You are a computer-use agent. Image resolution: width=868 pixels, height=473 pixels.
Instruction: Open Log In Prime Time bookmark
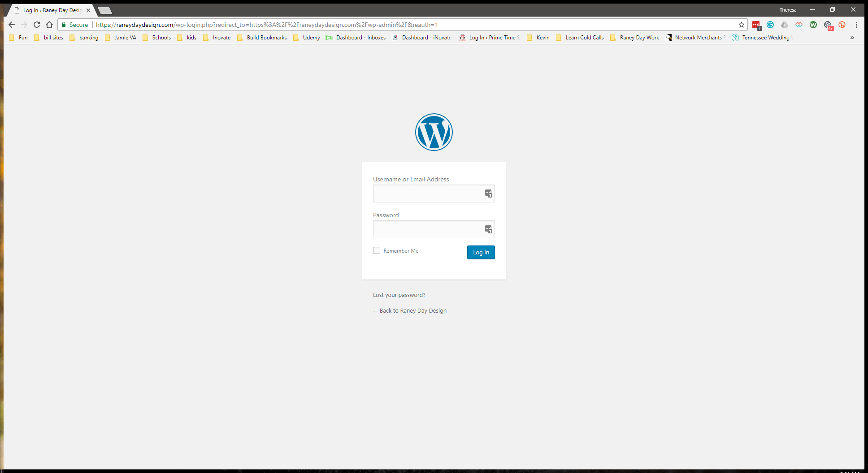coord(489,38)
